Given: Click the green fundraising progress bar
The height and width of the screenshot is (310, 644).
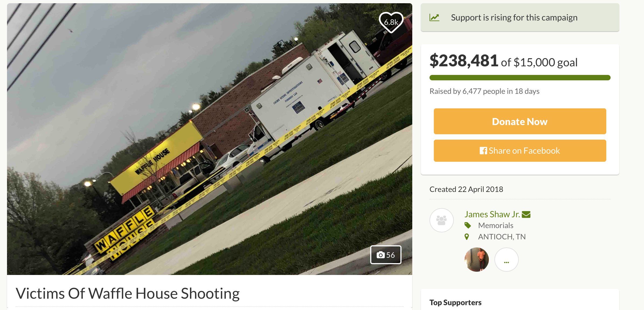Looking at the screenshot, I should point(520,78).
